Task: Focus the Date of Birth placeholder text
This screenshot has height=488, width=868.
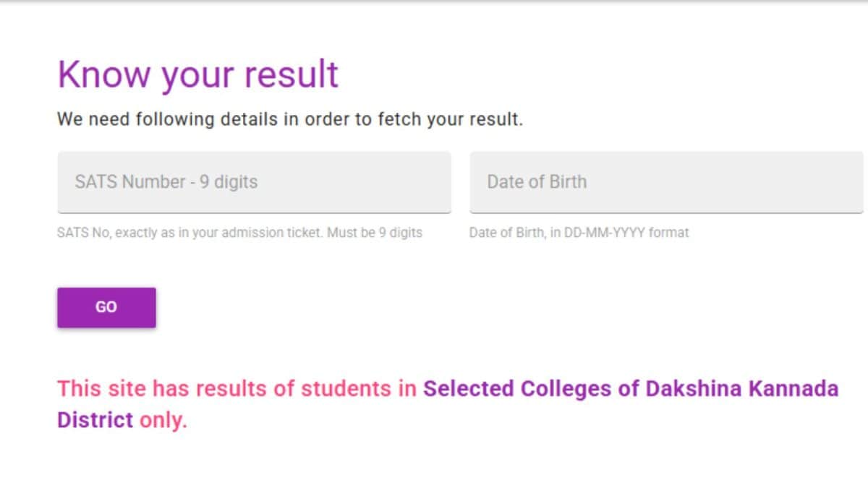Action: click(537, 182)
